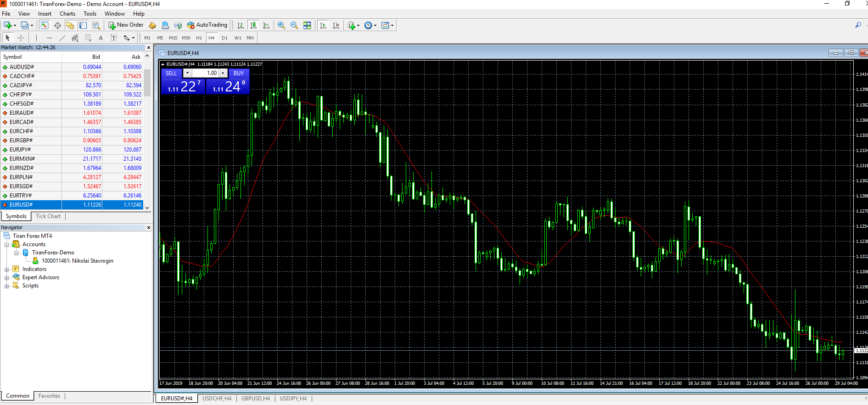Viewport: 868px width, 405px height.
Task: Switch timeframe to H1
Action: point(199,38)
